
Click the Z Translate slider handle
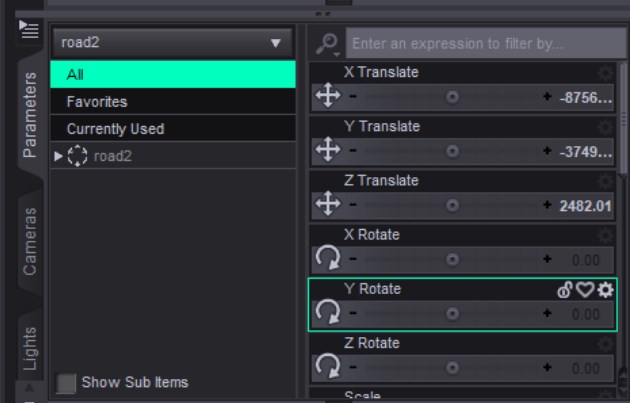(452, 205)
